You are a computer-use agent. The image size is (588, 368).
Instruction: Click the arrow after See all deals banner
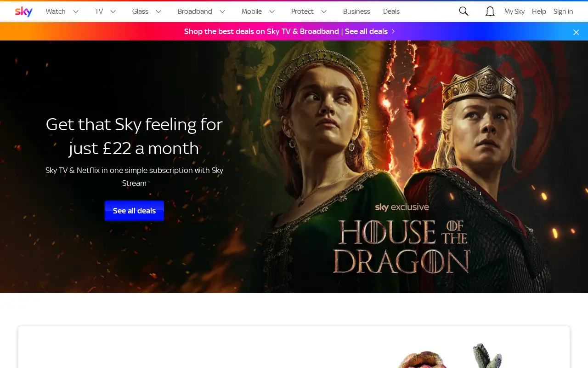(393, 31)
